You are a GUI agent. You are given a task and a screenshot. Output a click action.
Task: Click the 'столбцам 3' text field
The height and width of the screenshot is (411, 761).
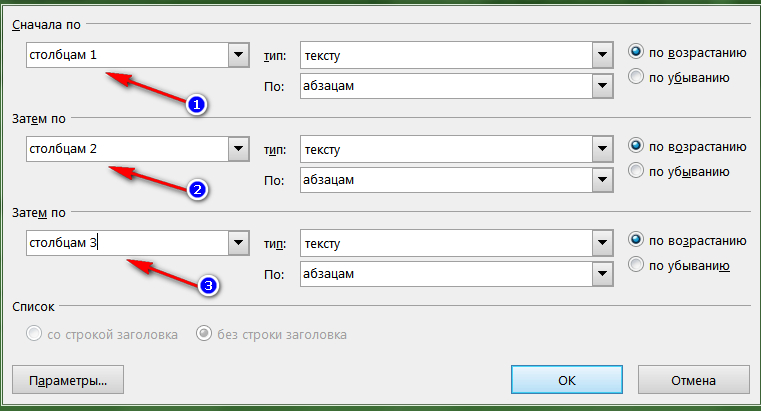[127, 243]
